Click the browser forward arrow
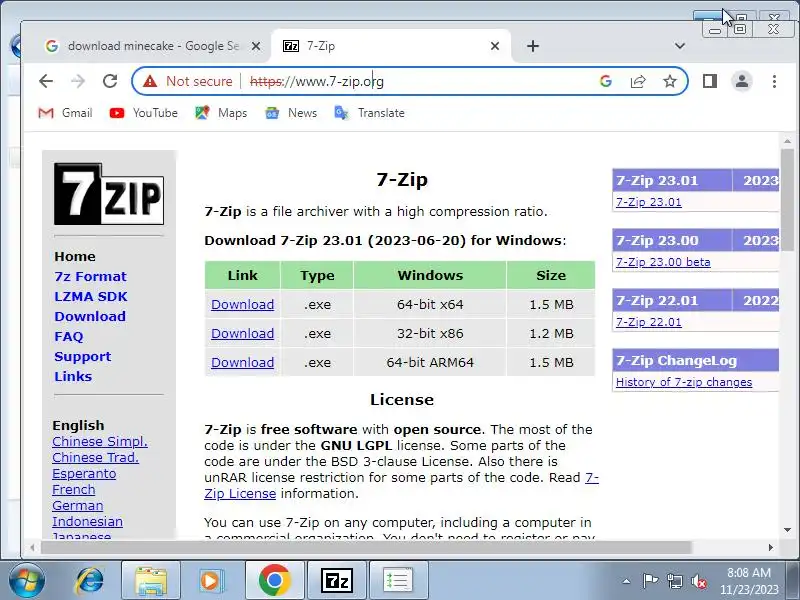The image size is (800, 600). pos(78,81)
